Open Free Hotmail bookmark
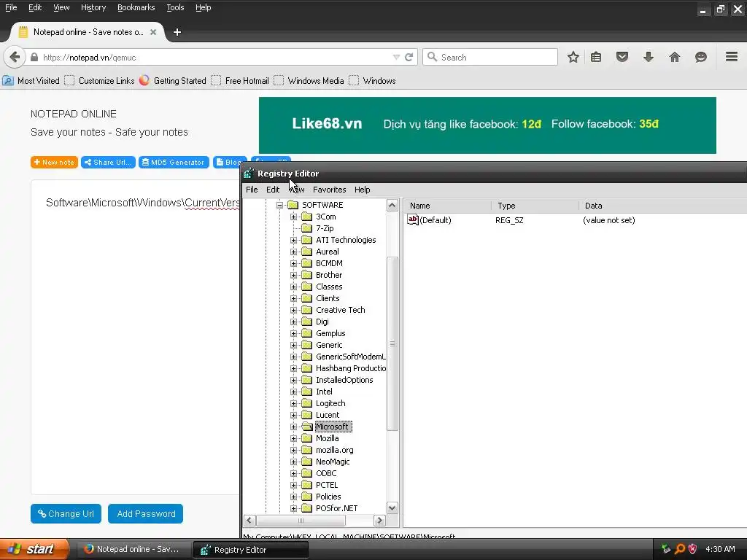 pos(240,80)
